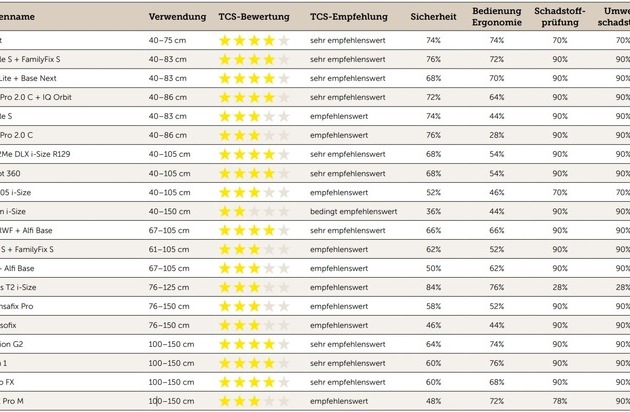630x412 pixels.
Task: Click the star rating in the T2 i-Size row
Action: coord(254,287)
